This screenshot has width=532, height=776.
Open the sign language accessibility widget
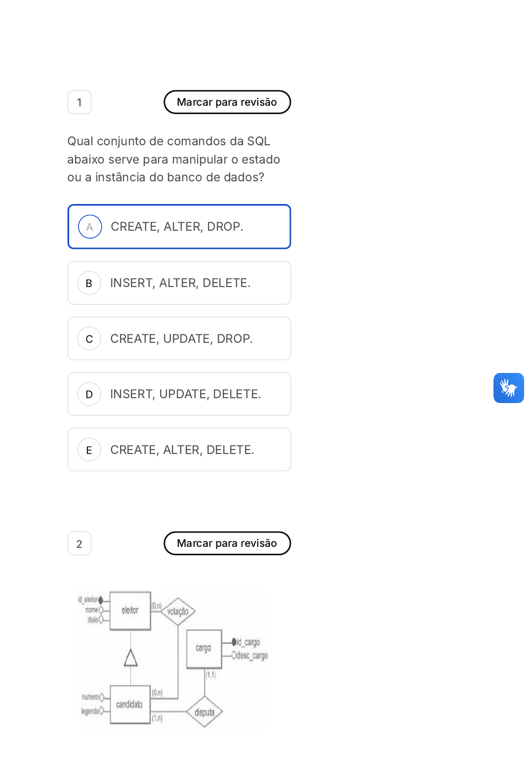click(508, 388)
